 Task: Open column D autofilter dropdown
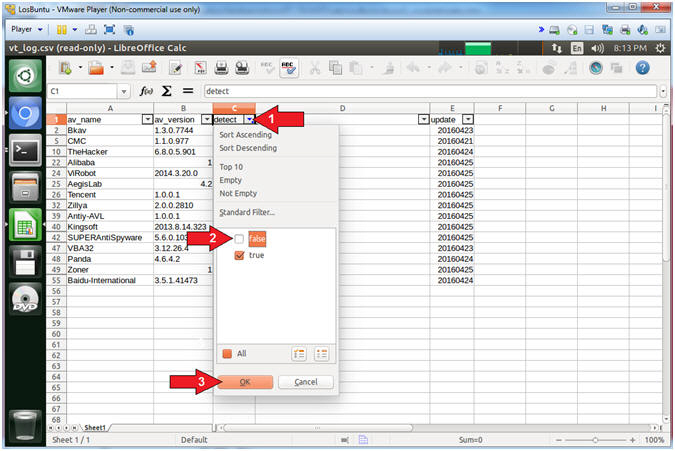(x=424, y=119)
